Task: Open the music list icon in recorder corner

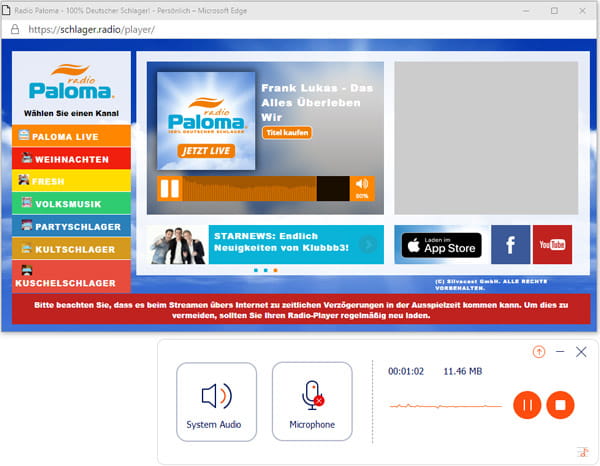Action: coord(582,452)
